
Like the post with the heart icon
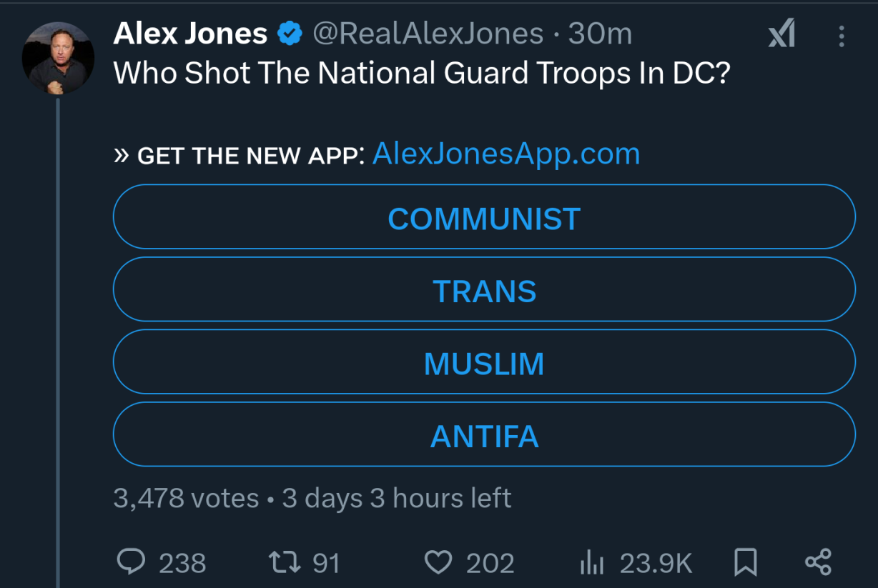pyautogui.click(x=438, y=562)
